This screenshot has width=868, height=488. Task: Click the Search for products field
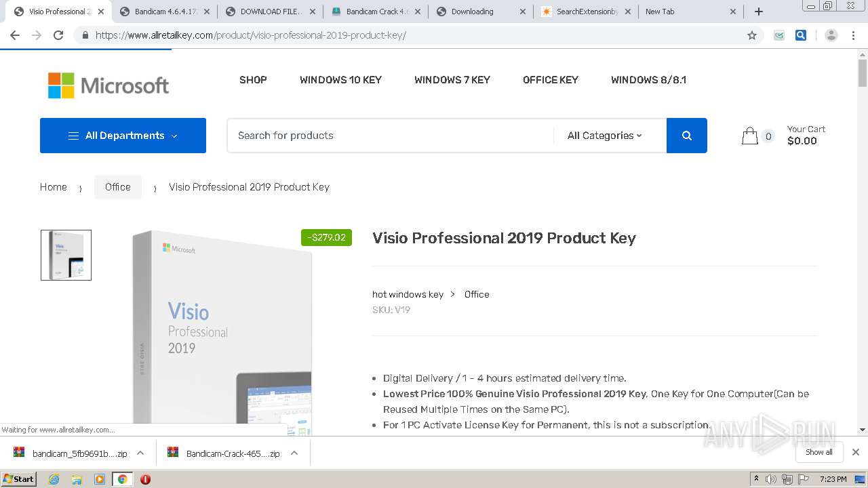pos(390,136)
